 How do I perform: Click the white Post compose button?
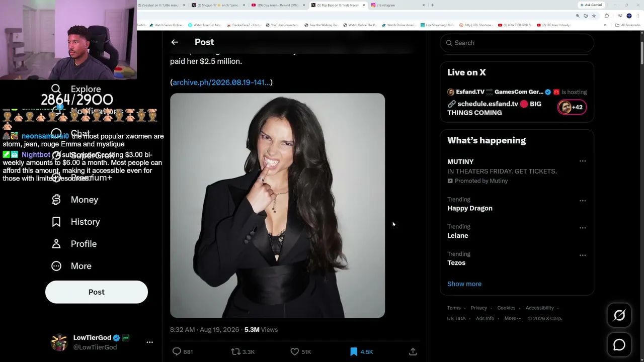(x=97, y=292)
